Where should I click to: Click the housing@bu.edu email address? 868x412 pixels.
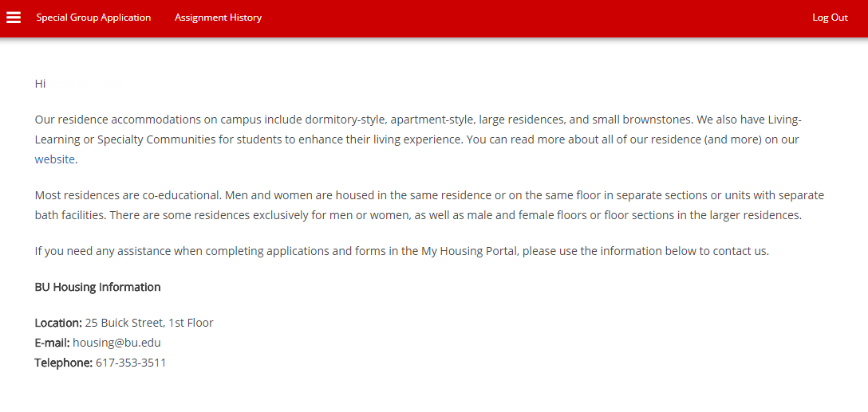pyautogui.click(x=116, y=343)
